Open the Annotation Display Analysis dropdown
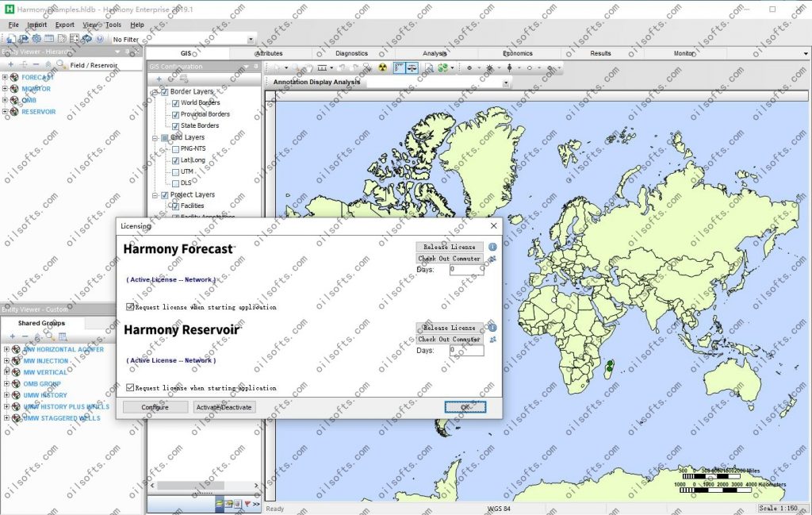 506,83
